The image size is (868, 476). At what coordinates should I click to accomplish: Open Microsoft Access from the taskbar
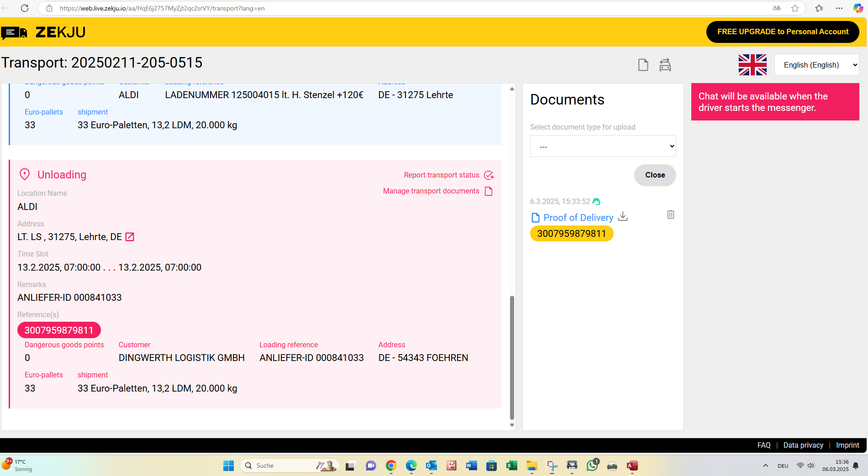coord(632,466)
